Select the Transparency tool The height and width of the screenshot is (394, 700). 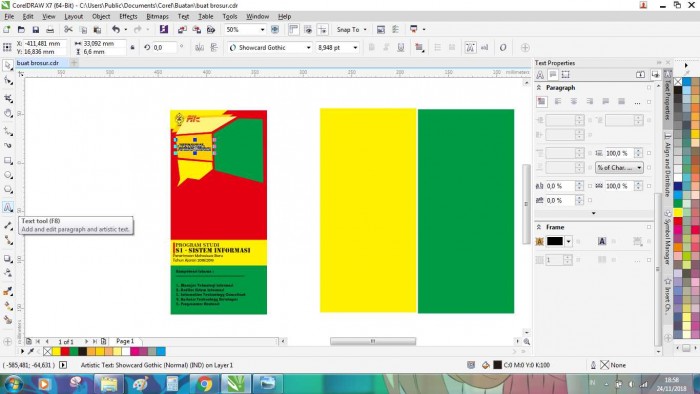pyautogui.click(x=8, y=273)
